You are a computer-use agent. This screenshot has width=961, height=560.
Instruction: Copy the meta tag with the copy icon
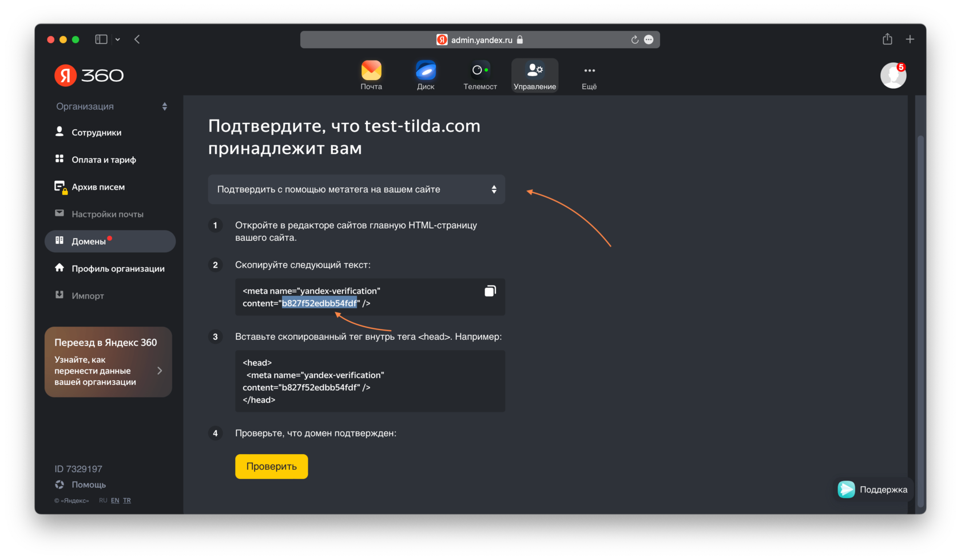490,291
